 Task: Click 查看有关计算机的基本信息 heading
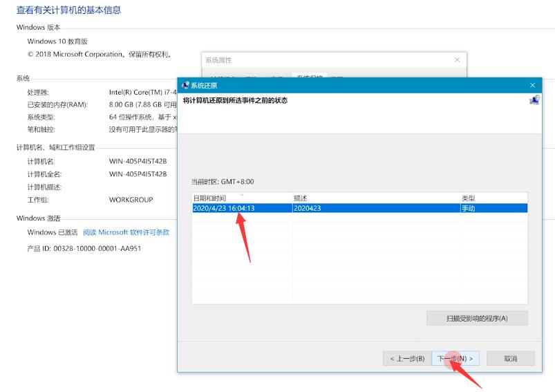[68, 10]
